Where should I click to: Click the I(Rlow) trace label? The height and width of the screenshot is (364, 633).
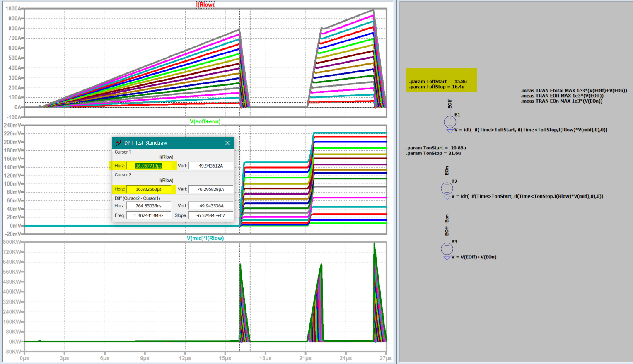point(205,5)
